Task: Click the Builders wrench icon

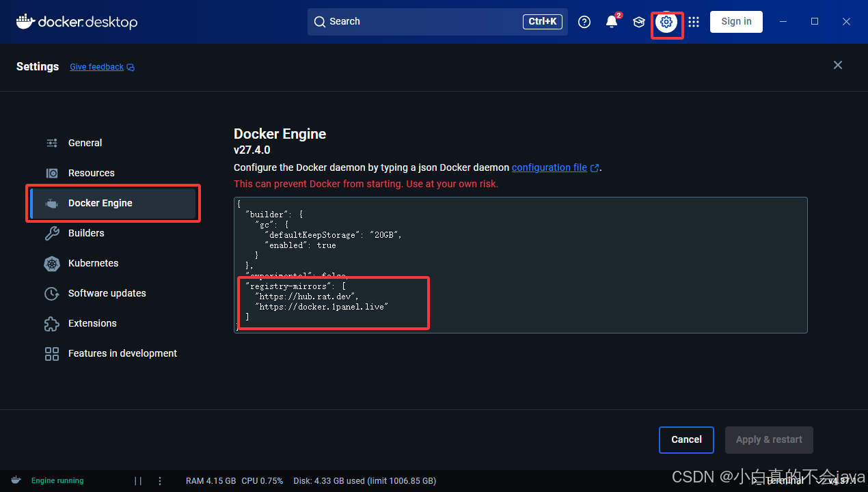Action: point(52,234)
